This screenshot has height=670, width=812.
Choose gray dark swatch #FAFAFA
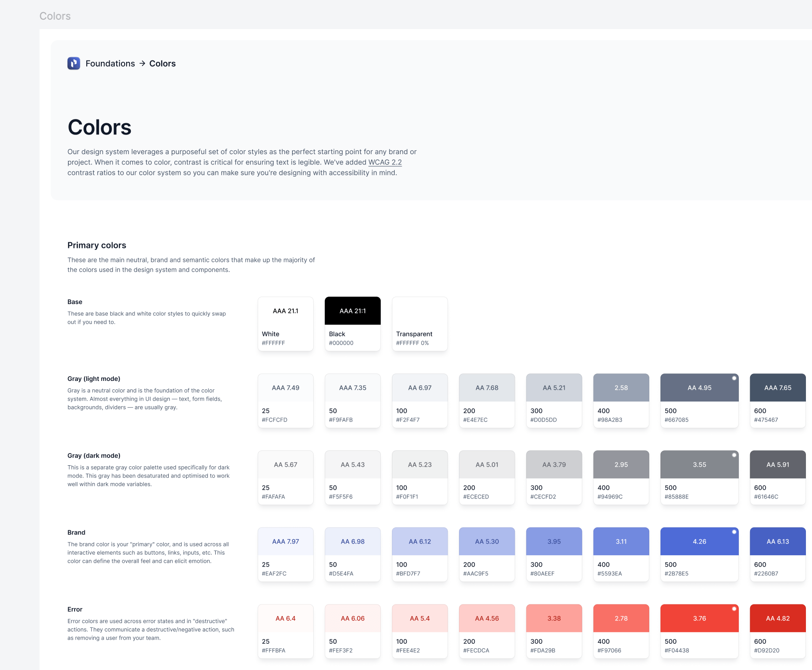(x=286, y=477)
